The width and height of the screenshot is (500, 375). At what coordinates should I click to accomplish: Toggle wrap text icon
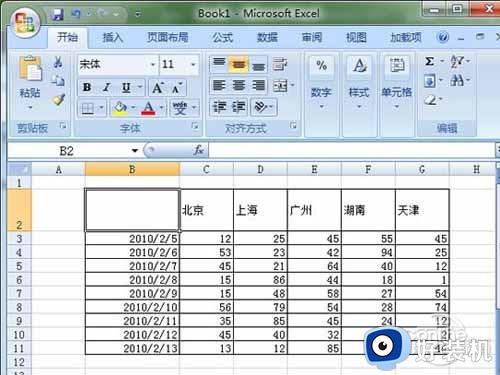coord(280,64)
